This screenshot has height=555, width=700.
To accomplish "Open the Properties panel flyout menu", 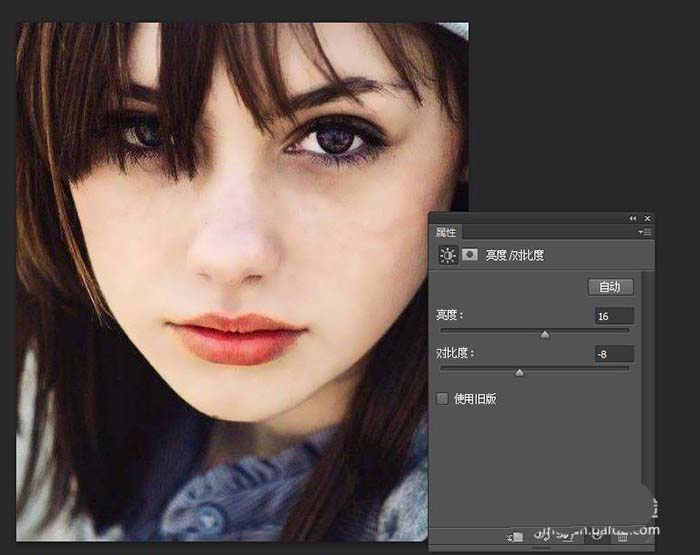I will 646,232.
